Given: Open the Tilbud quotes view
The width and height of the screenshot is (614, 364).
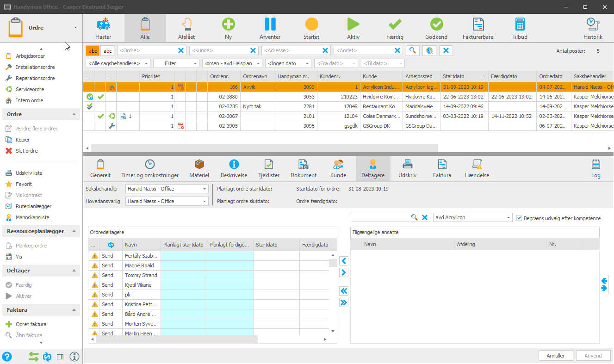Looking at the screenshot, I should click(x=520, y=28).
